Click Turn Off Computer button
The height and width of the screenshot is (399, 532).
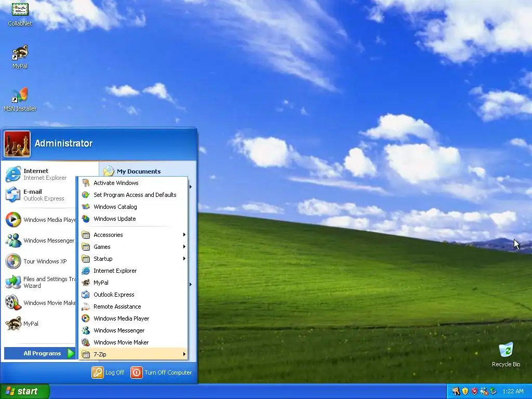pos(162,373)
